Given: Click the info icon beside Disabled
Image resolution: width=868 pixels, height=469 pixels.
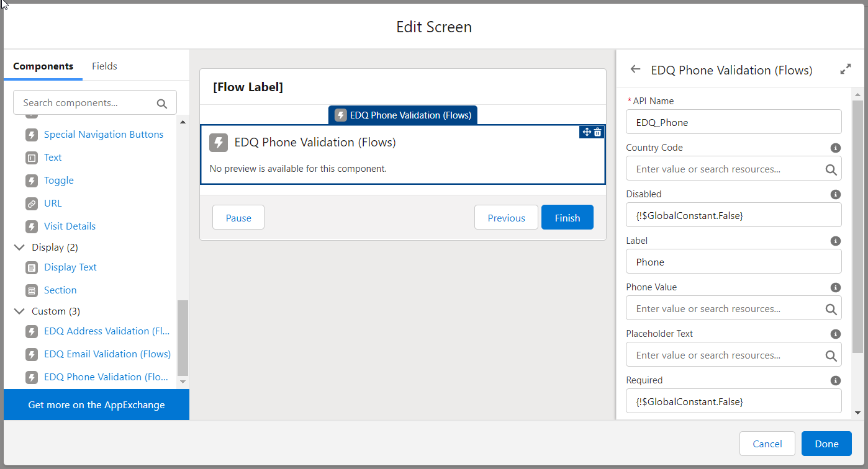Looking at the screenshot, I should [835, 194].
